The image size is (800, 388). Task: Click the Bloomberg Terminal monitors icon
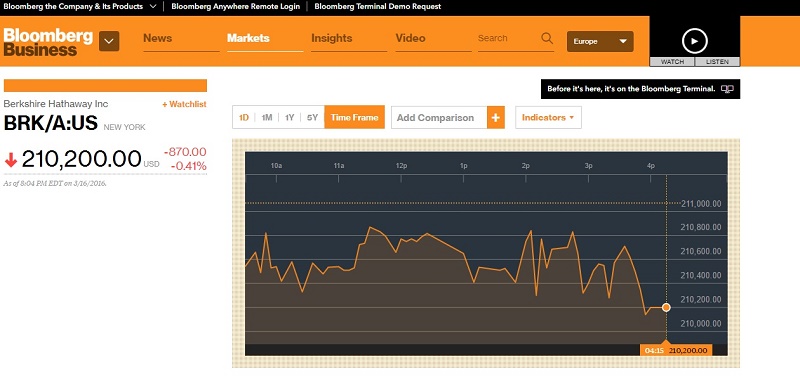pos(727,89)
